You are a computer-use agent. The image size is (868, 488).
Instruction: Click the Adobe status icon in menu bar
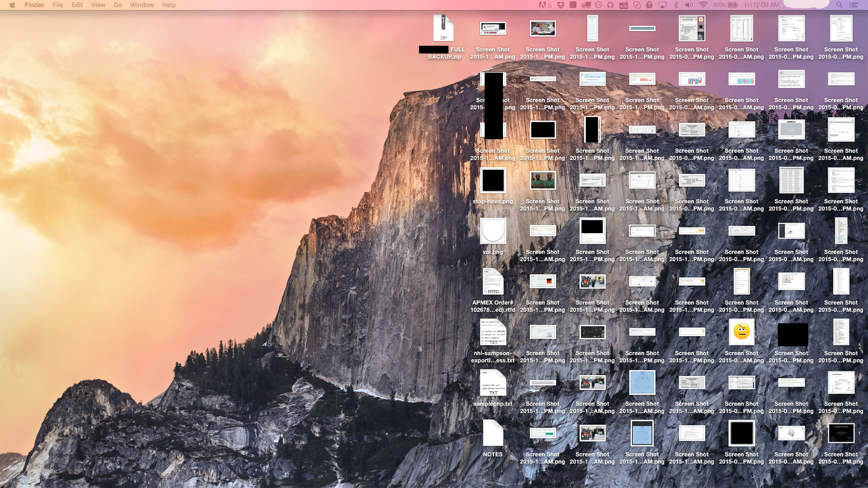[545, 5]
